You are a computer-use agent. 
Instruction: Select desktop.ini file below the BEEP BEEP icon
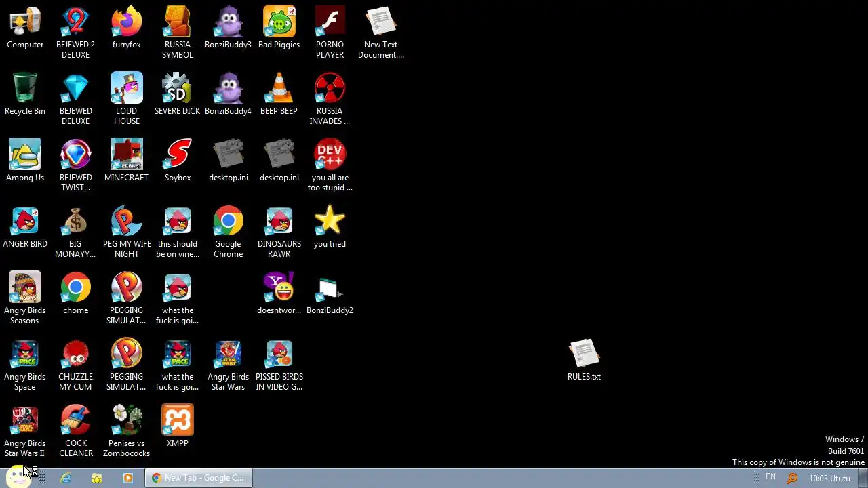click(x=279, y=155)
